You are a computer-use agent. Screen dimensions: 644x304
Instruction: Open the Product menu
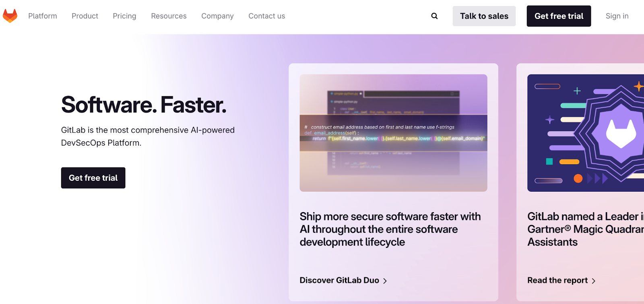[x=85, y=16]
